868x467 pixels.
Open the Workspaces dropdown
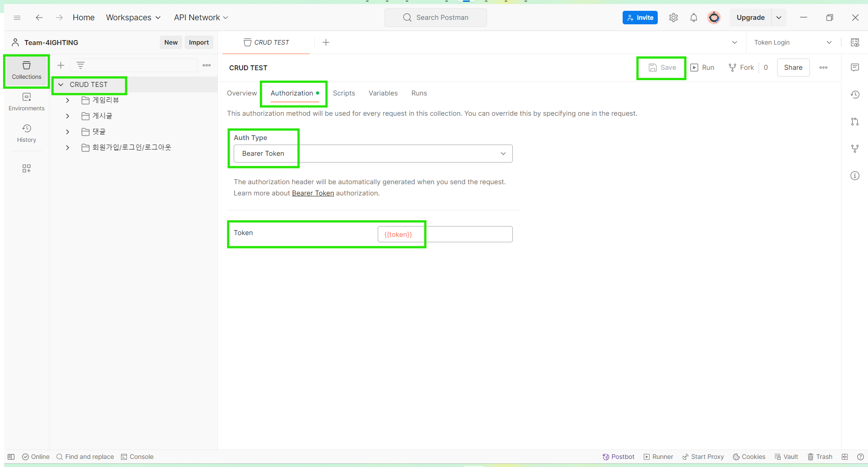pos(133,18)
